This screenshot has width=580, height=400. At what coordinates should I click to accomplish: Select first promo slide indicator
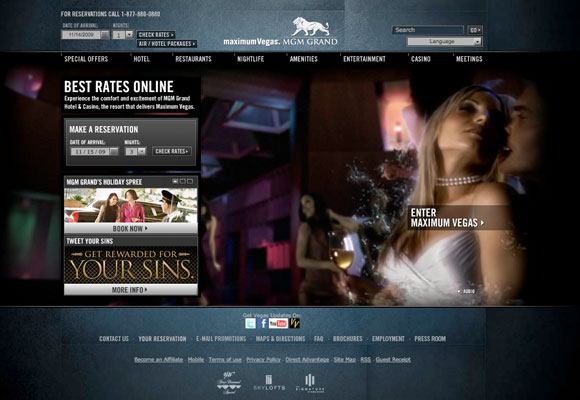pyautogui.click(x=175, y=181)
